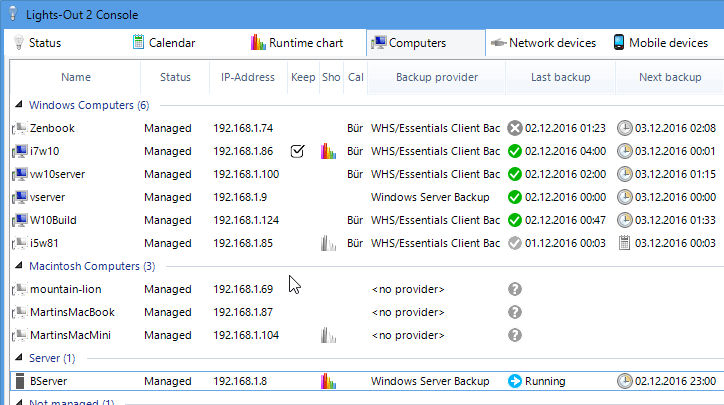Image resolution: width=724 pixels, height=405 pixels.
Task: Click the Lights-Out 2 Console lightbulb icon
Action: point(13,14)
